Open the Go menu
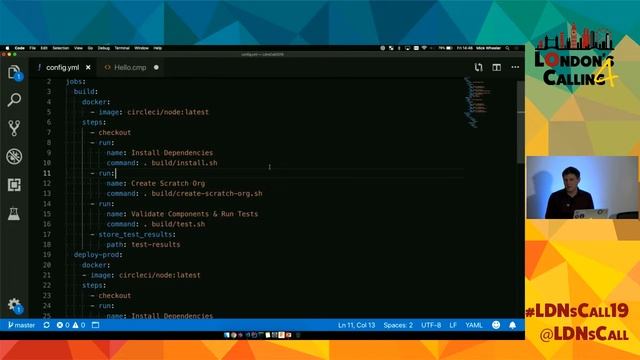640x360 pixels. pyautogui.click(x=90, y=48)
